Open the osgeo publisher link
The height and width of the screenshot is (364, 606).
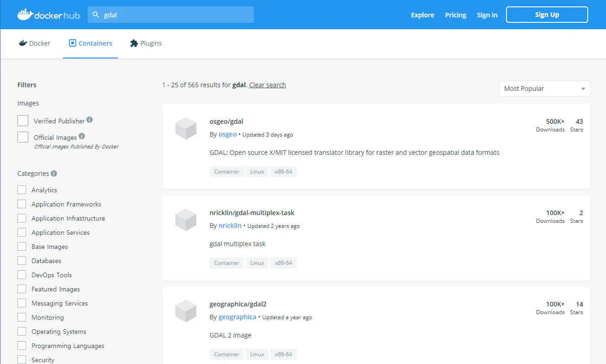click(x=227, y=134)
